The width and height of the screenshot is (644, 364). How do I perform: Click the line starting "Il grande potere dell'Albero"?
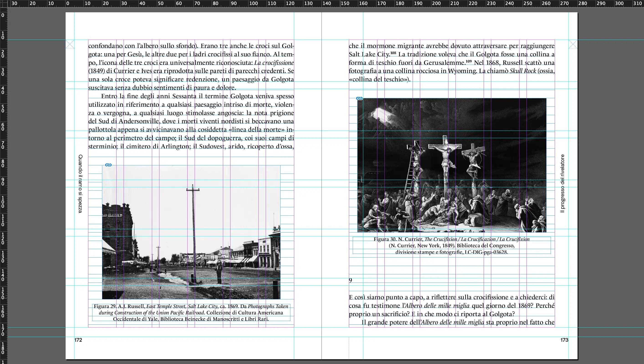coord(458,323)
